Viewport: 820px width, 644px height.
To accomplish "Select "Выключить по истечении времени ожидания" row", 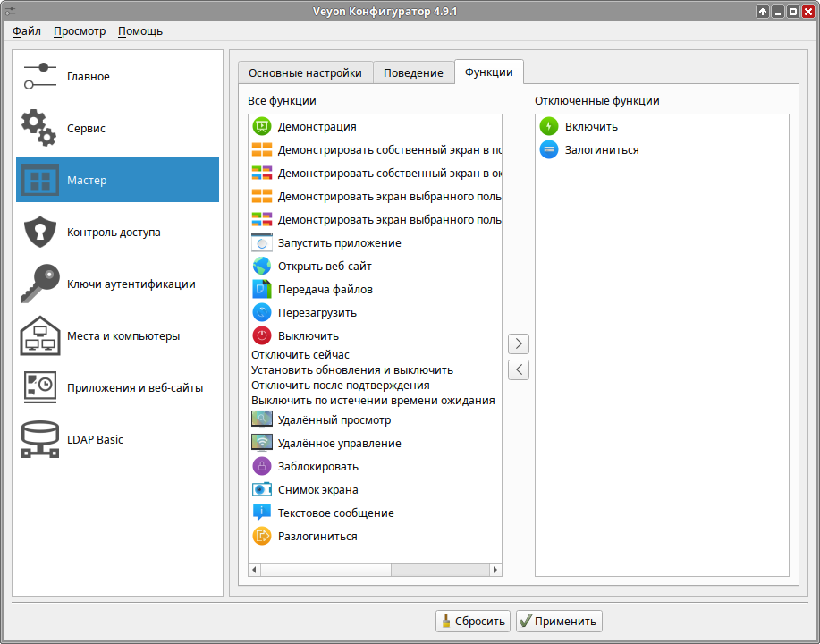I will coord(375,400).
